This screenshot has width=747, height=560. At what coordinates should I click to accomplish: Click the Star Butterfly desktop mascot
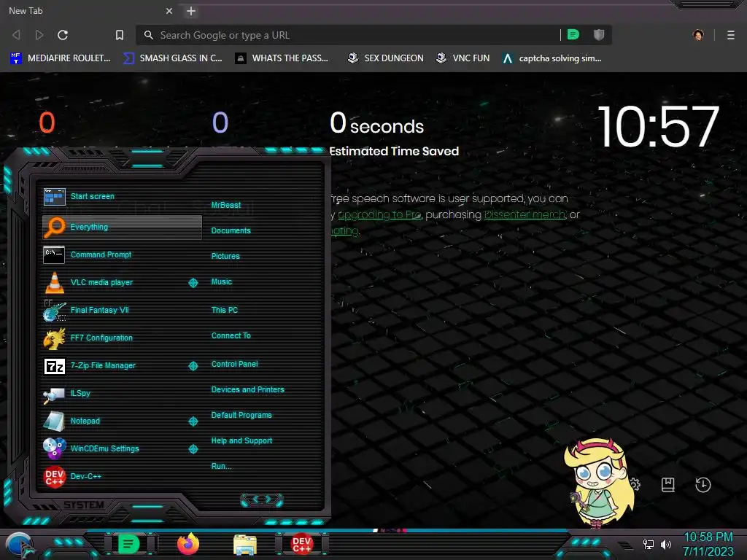tap(600, 483)
